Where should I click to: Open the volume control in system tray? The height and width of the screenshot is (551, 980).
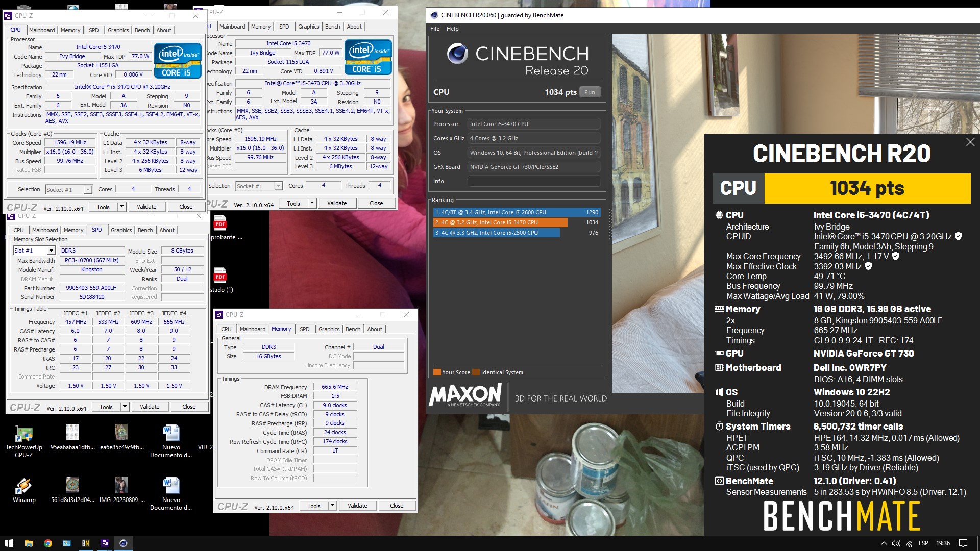click(x=896, y=543)
